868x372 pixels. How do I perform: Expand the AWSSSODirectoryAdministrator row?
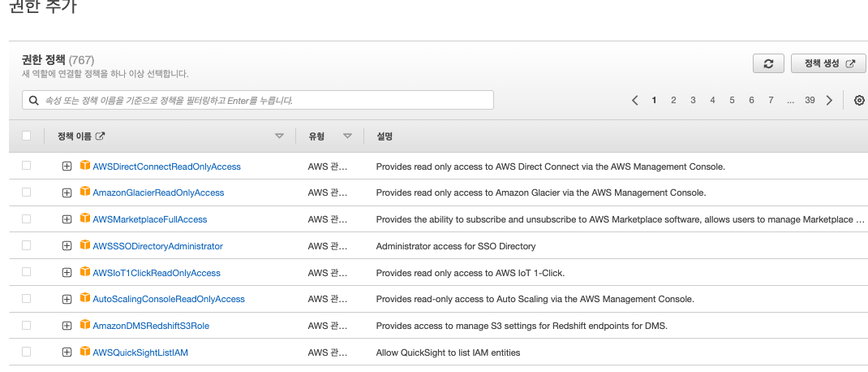67,246
